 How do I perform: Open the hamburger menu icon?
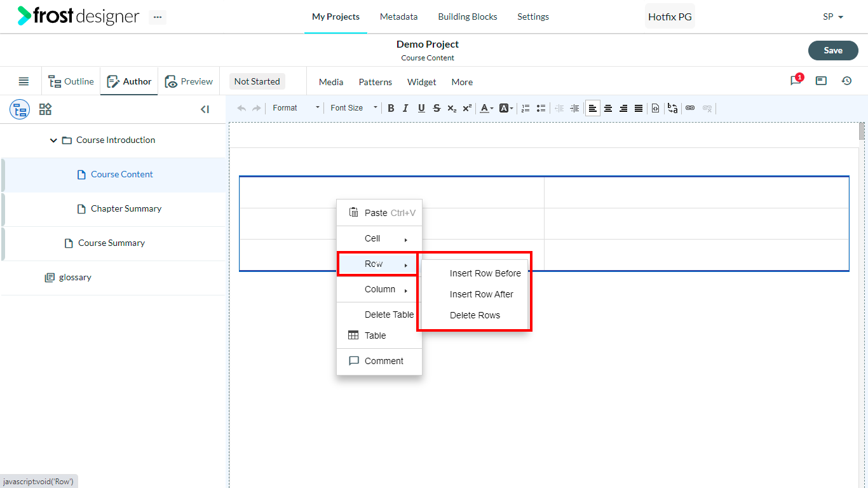pyautogui.click(x=24, y=81)
